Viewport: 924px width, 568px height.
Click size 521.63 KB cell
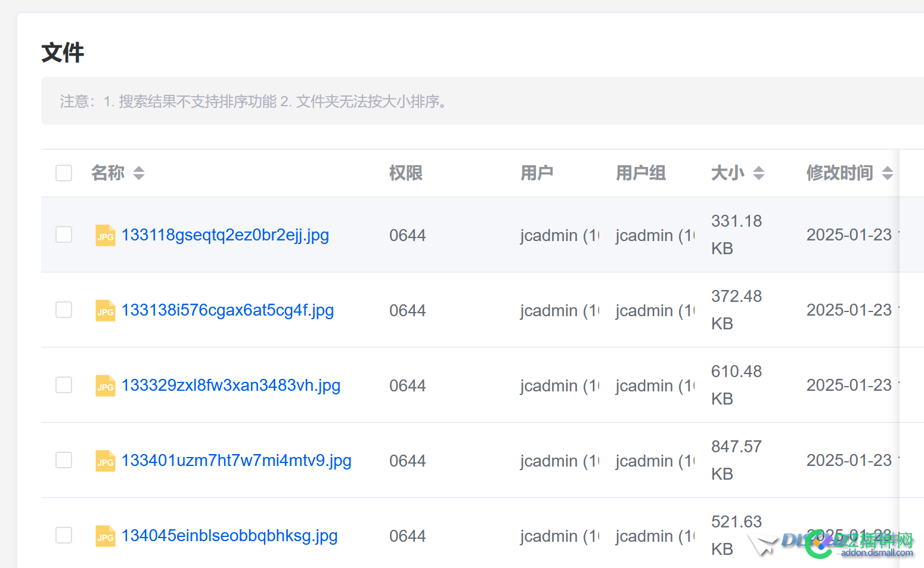(x=737, y=536)
